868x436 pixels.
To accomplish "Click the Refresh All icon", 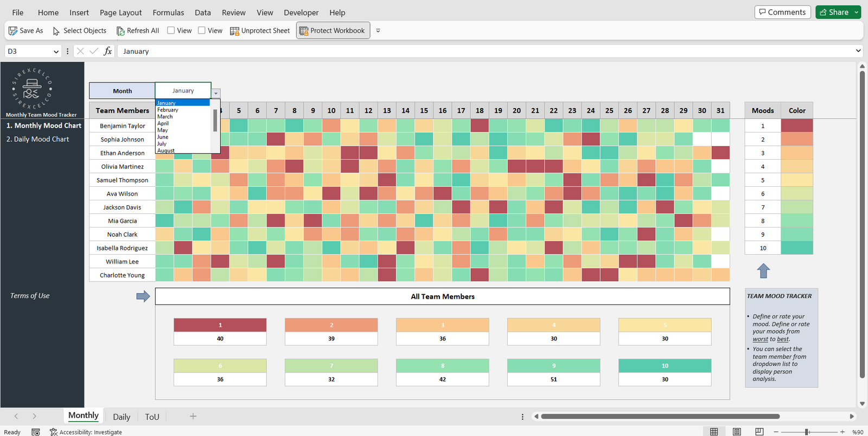I will tap(120, 31).
